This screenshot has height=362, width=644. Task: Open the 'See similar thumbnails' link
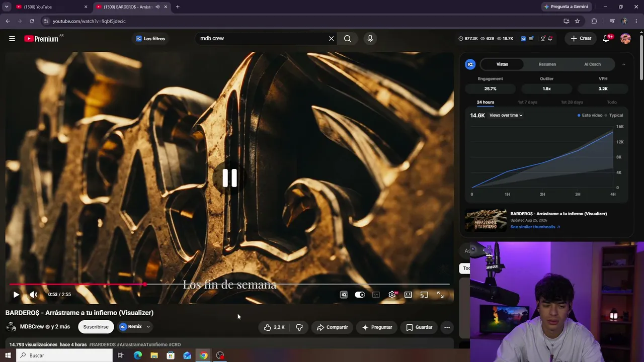535,227
